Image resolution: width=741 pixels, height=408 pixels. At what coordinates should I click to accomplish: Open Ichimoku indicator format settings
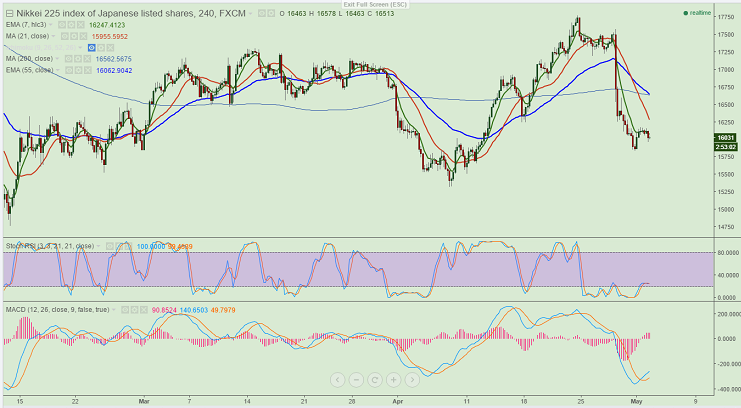click(x=101, y=48)
